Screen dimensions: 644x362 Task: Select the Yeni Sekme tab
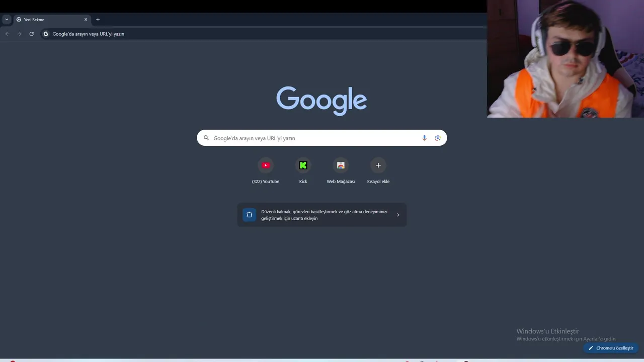point(52,20)
